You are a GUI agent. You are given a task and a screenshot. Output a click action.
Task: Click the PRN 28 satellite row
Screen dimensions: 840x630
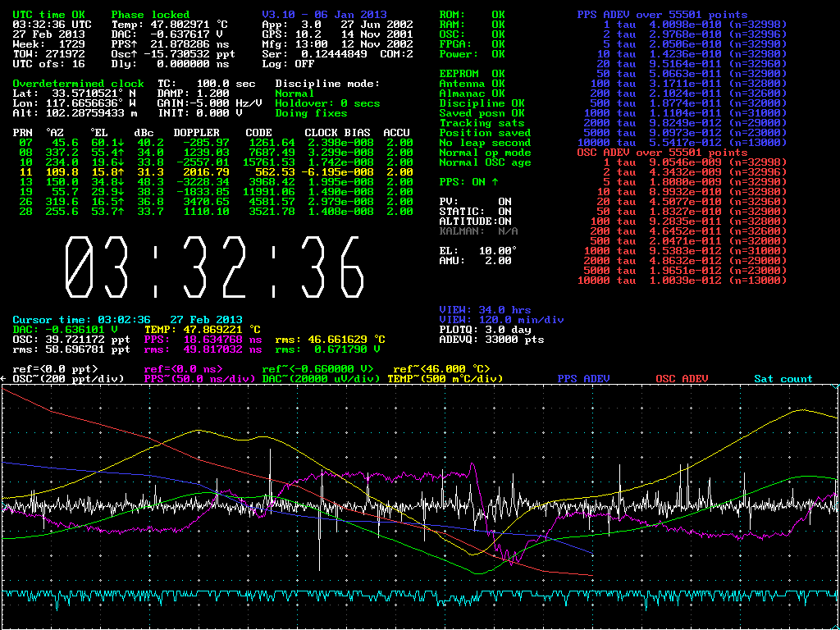[216, 211]
